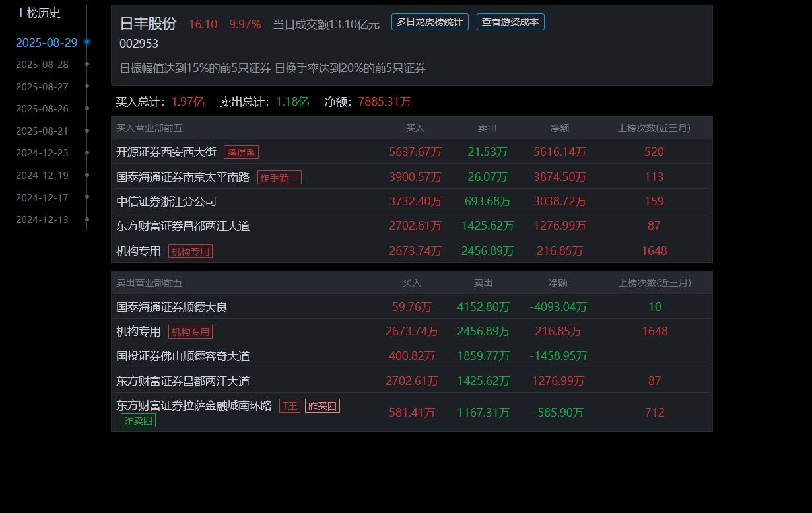The height and width of the screenshot is (513, 812).
Task: Click the sell amount 21.53万
Action: pyautogui.click(x=488, y=152)
